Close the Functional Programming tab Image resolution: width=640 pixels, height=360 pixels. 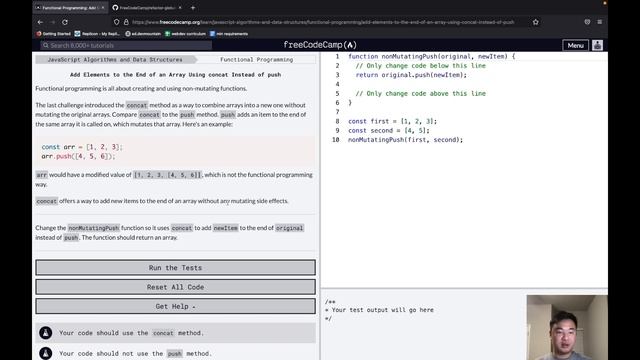[102, 7]
